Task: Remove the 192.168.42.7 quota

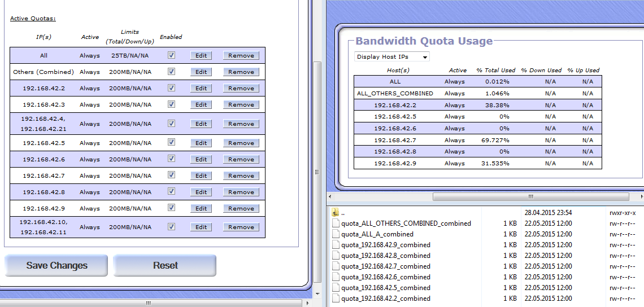Action: [x=241, y=176]
